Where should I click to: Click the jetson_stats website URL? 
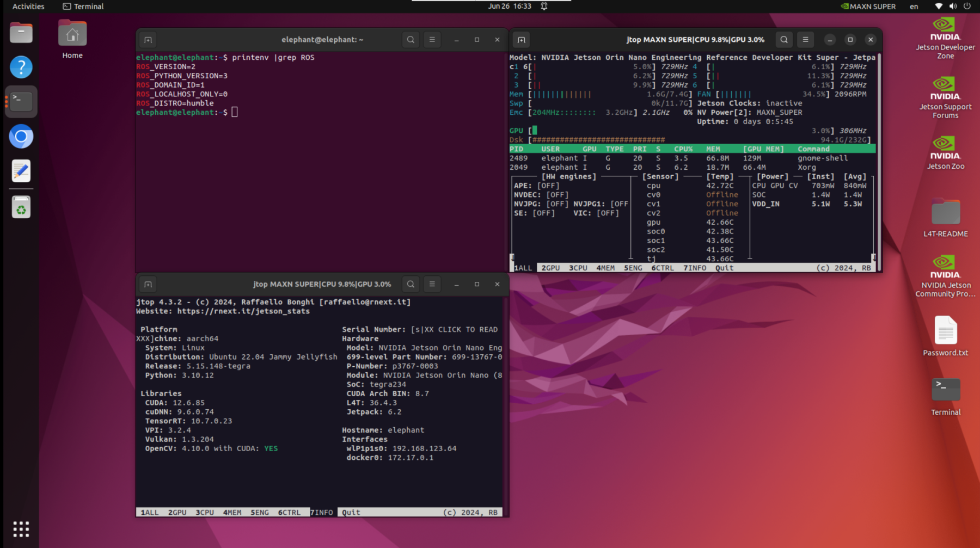[x=243, y=311]
